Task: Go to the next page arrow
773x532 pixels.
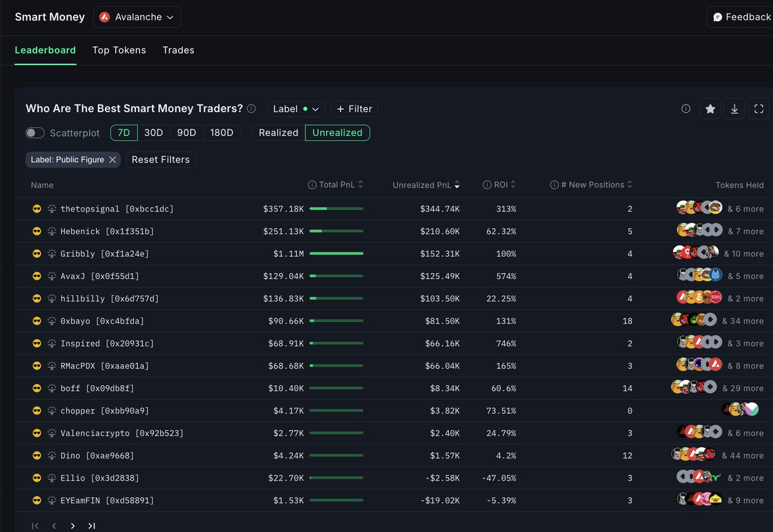Action: click(x=73, y=526)
